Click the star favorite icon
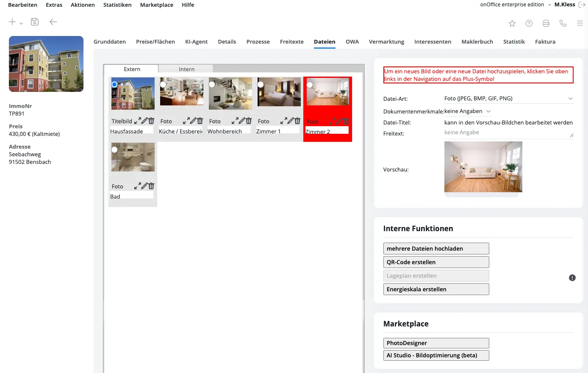 click(512, 24)
